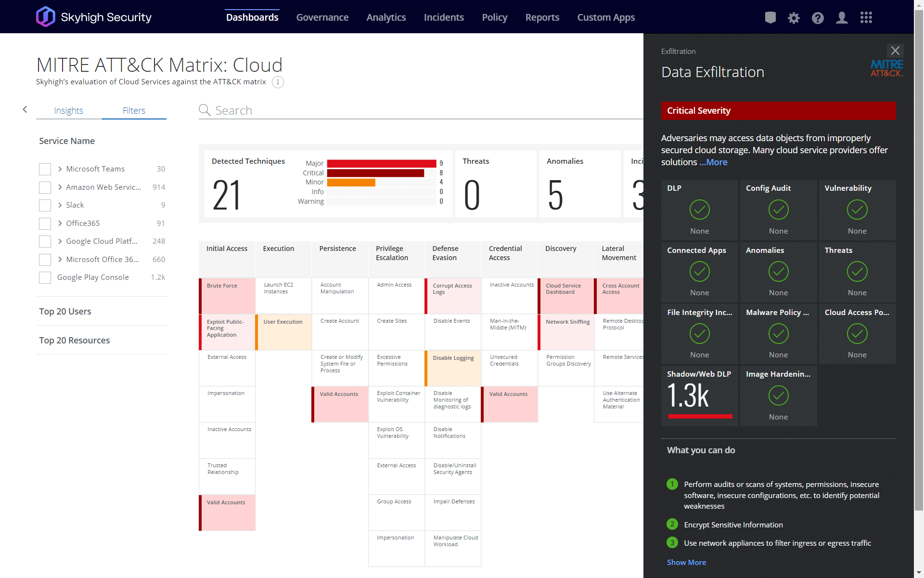Image resolution: width=924 pixels, height=578 pixels.
Task: Open the settings gear icon
Action: [x=794, y=18]
